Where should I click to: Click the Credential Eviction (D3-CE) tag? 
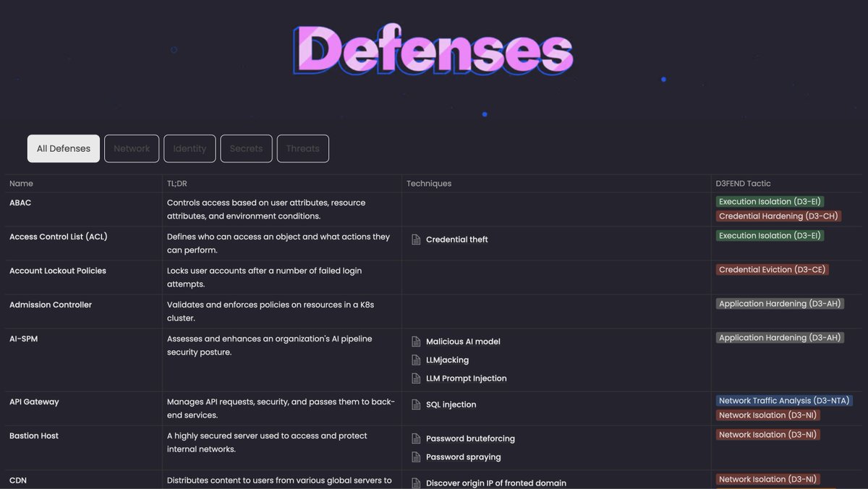point(772,270)
